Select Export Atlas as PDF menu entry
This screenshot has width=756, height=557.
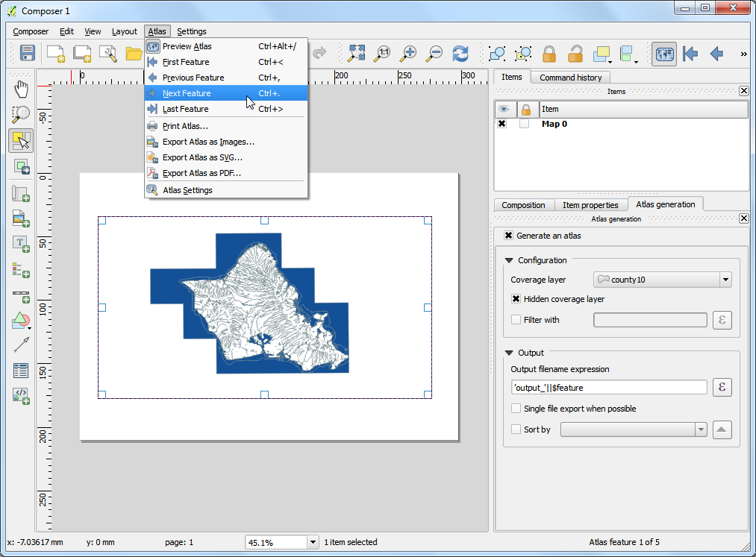coord(202,173)
